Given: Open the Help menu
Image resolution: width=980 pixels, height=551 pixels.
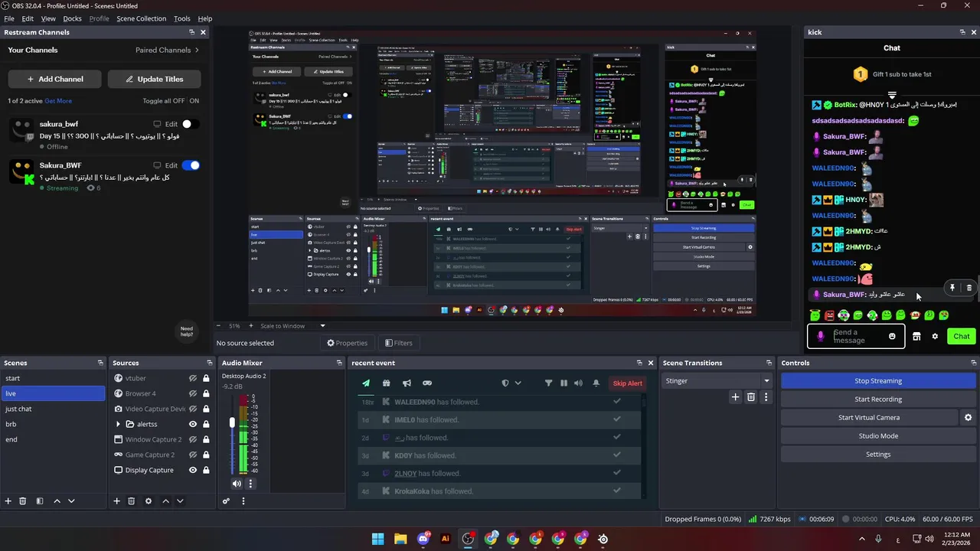Looking at the screenshot, I should point(205,18).
